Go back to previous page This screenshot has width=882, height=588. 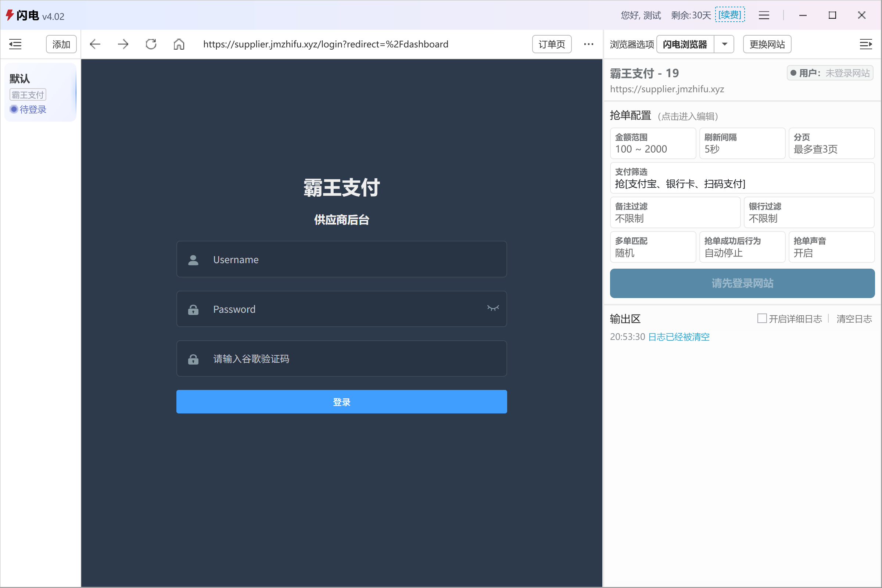[95, 44]
